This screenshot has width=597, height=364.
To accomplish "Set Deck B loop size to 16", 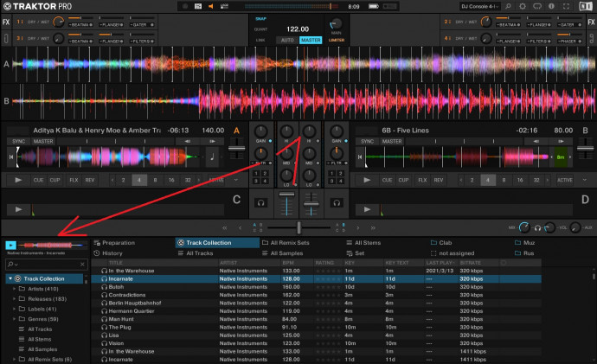I will [x=520, y=180].
